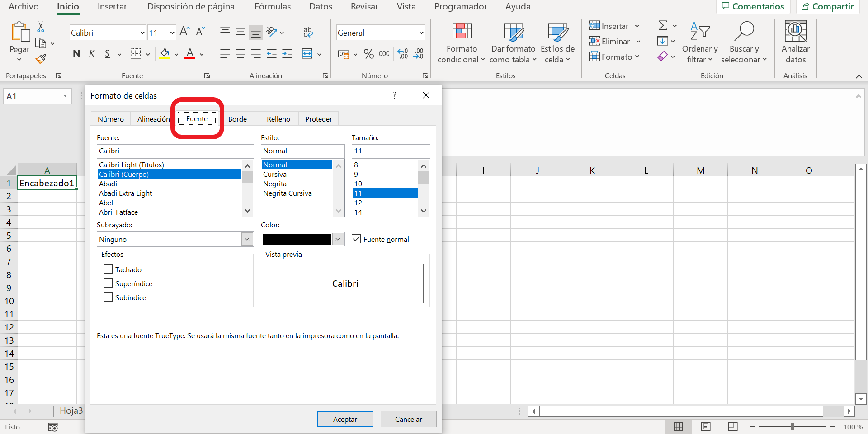868x434 pixels.
Task: Open the Subrayado dropdown
Action: 247,239
